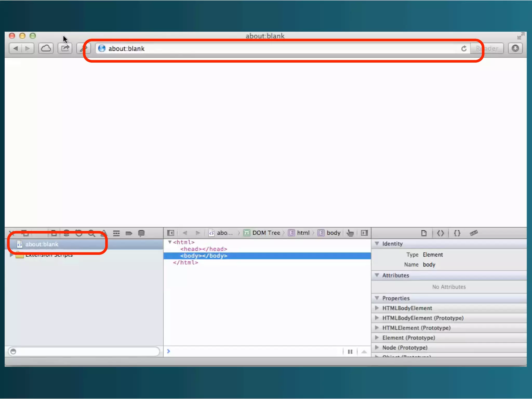Reload the about:blank page
Viewport: 532px width, 399px height.
464,49
